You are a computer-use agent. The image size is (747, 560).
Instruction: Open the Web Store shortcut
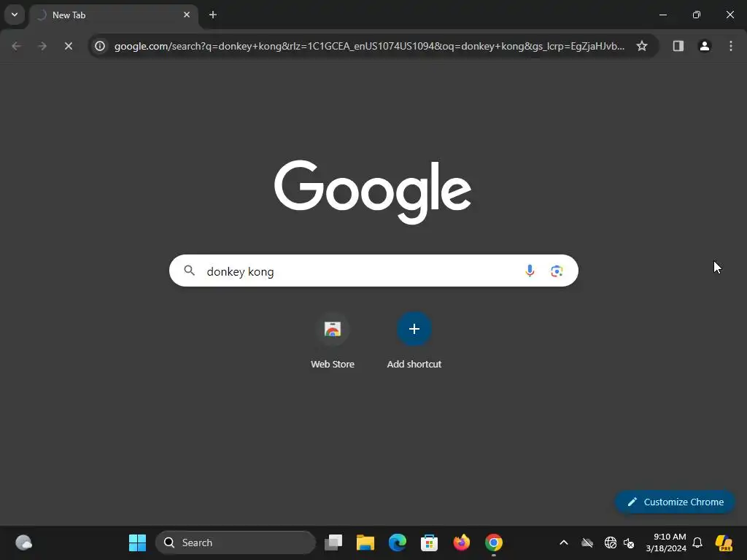coord(333,341)
